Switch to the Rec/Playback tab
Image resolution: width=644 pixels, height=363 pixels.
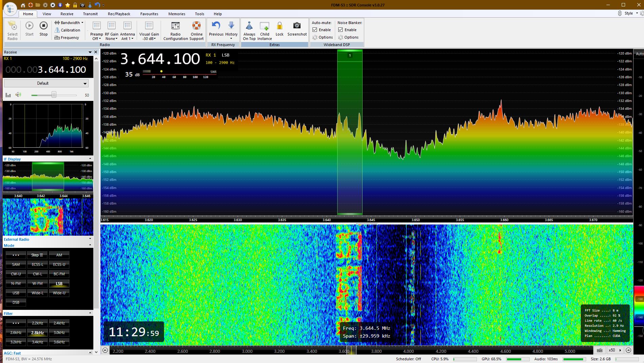119,14
